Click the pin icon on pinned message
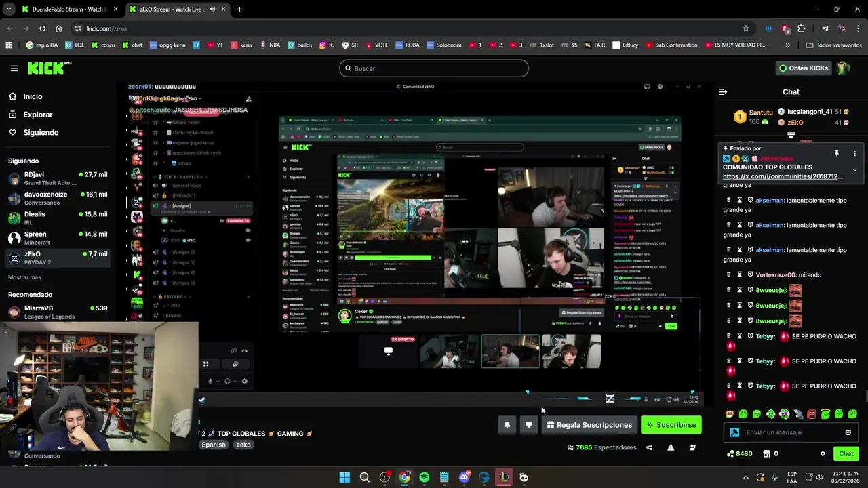The height and width of the screenshot is (488, 868). tap(837, 154)
